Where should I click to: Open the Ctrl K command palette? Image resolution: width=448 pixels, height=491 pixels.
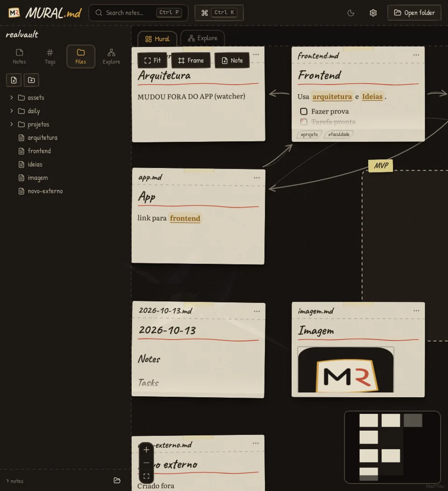click(219, 13)
